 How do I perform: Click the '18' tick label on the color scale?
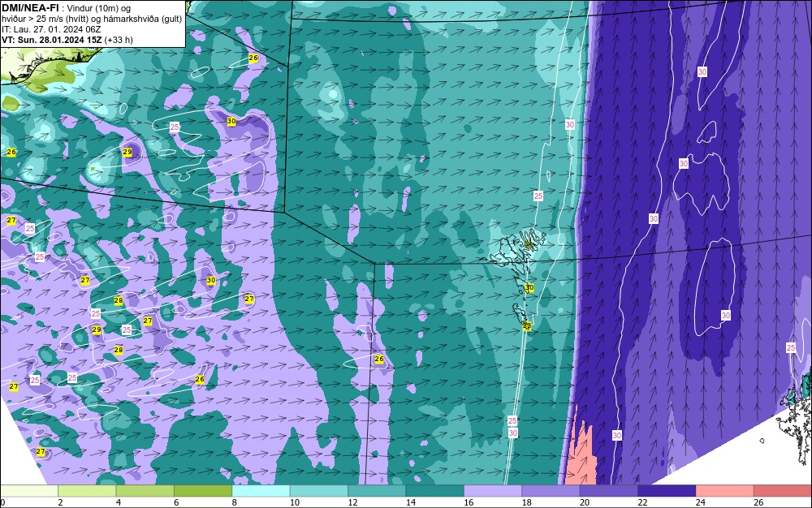527,502
